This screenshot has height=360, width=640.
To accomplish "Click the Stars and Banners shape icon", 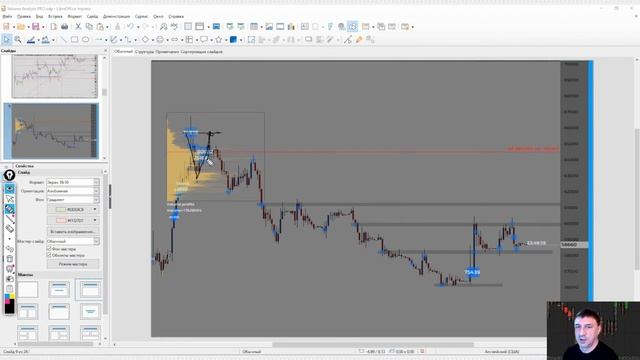I will (x=219, y=40).
